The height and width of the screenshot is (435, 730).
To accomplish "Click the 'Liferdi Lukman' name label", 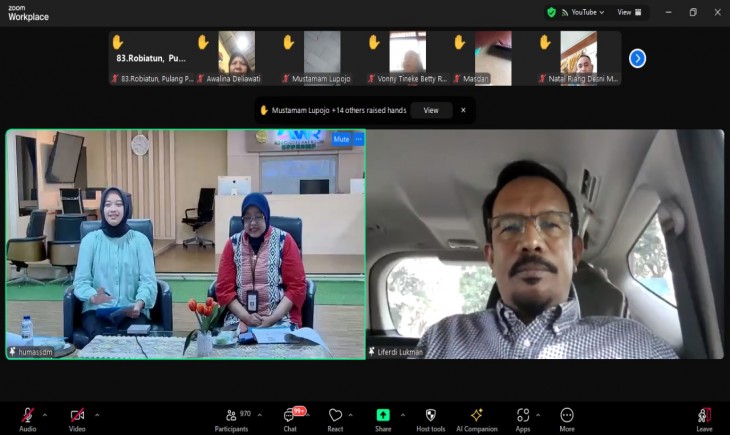I will pyautogui.click(x=399, y=352).
